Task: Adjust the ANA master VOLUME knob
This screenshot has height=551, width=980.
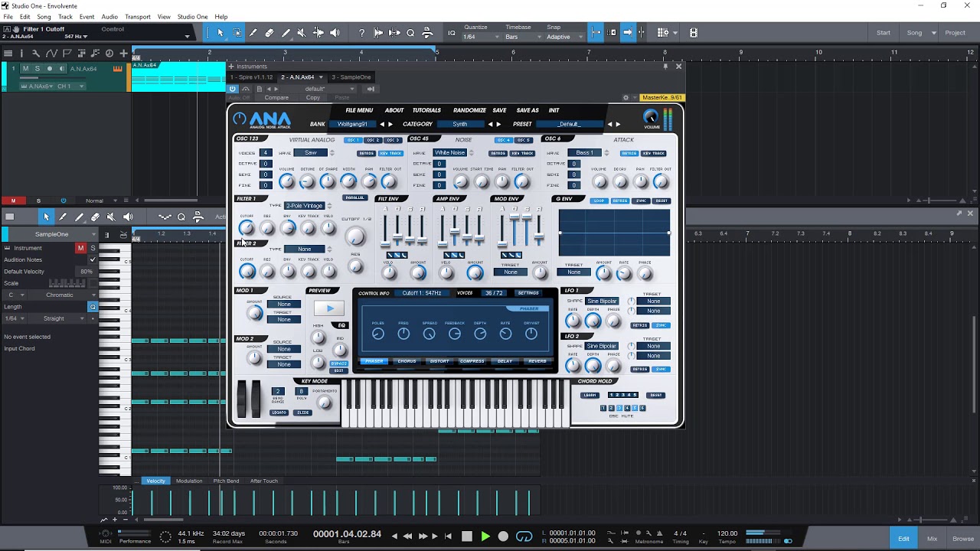Action: pyautogui.click(x=651, y=116)
